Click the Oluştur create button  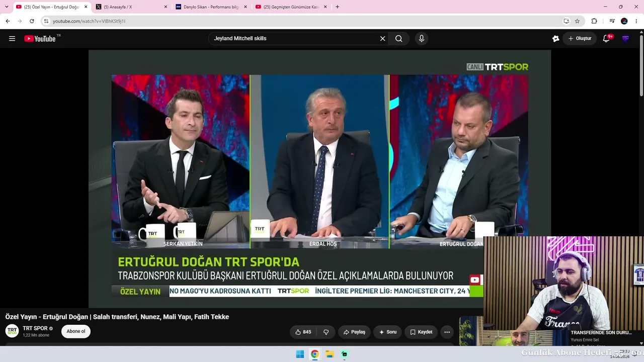[x=580, y=39]
